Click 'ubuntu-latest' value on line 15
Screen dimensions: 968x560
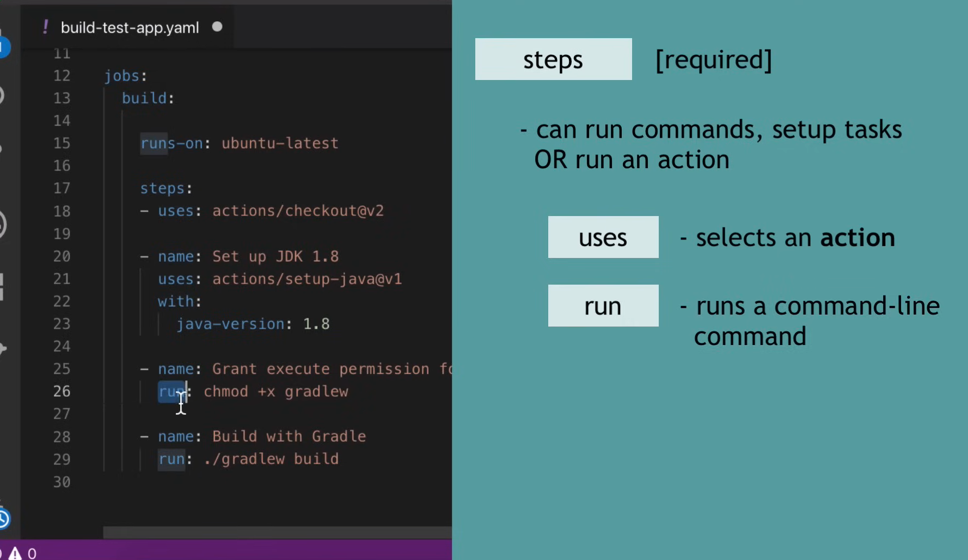coord(280,144)
